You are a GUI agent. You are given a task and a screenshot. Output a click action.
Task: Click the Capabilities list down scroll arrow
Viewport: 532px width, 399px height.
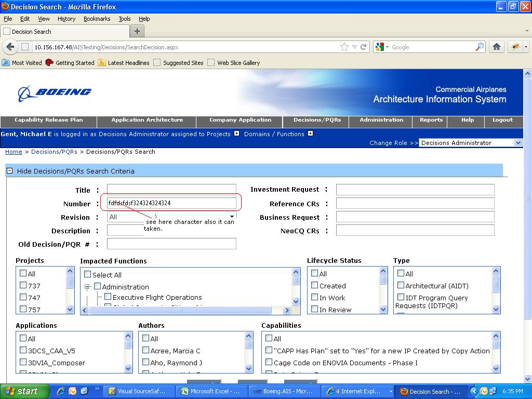(496, 368)
